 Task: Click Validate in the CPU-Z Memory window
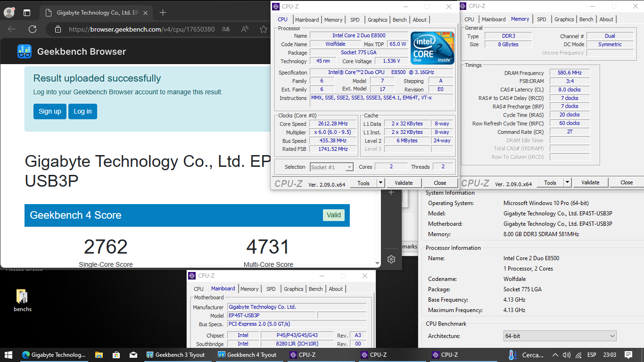tap(590, 182)
